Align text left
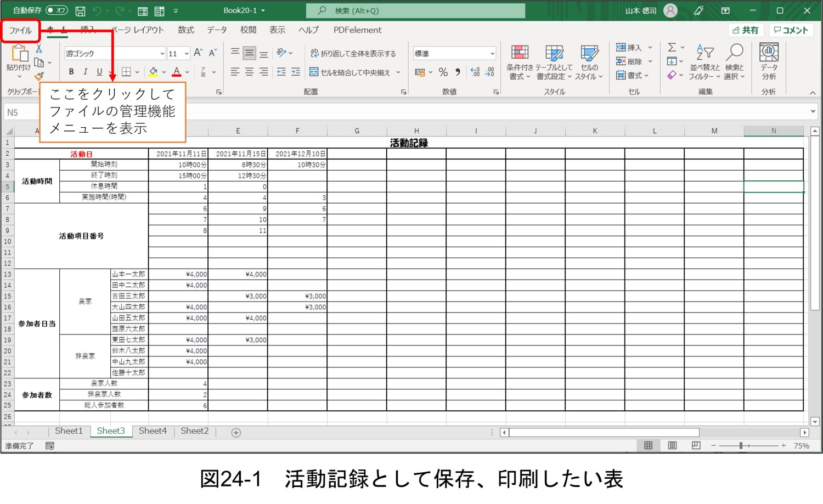The width and height of the screenshot is (823, 504). click(235, 72)
